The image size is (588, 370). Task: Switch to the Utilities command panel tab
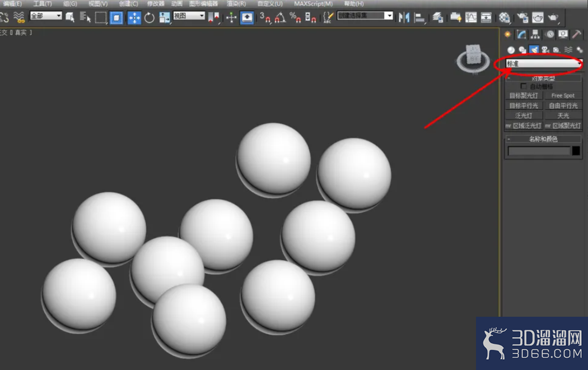coord(577,35)
